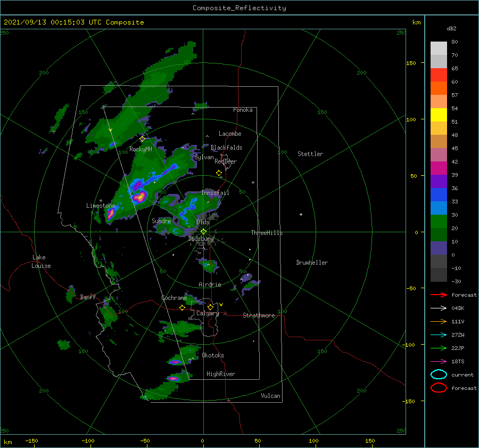Click the Airdrie label

pyautogui.click(x=210, y=284)
